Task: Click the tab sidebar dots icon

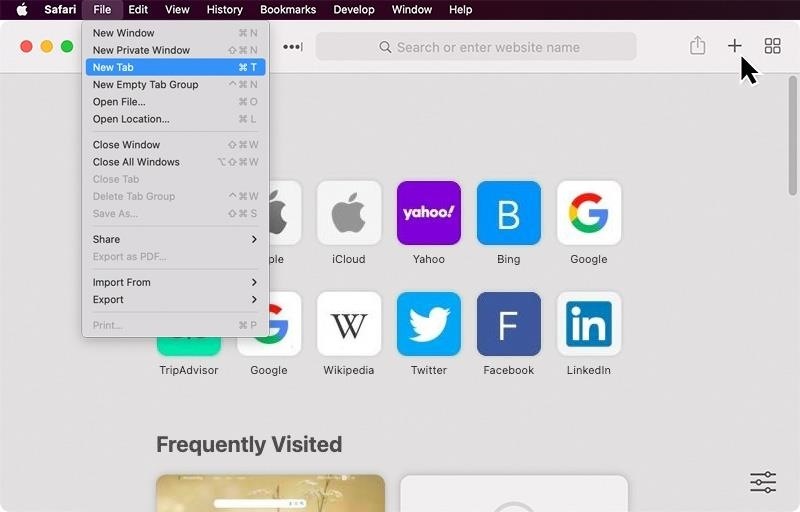Action: coord(293,47)
